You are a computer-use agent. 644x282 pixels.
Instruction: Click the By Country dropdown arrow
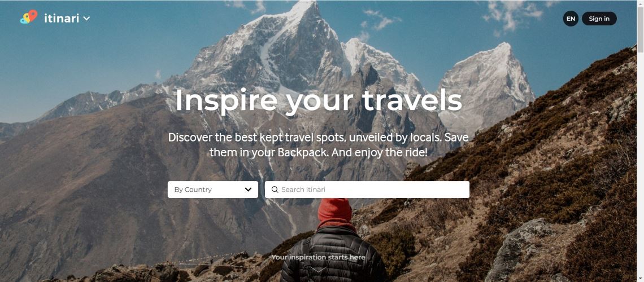click(248, 190)
